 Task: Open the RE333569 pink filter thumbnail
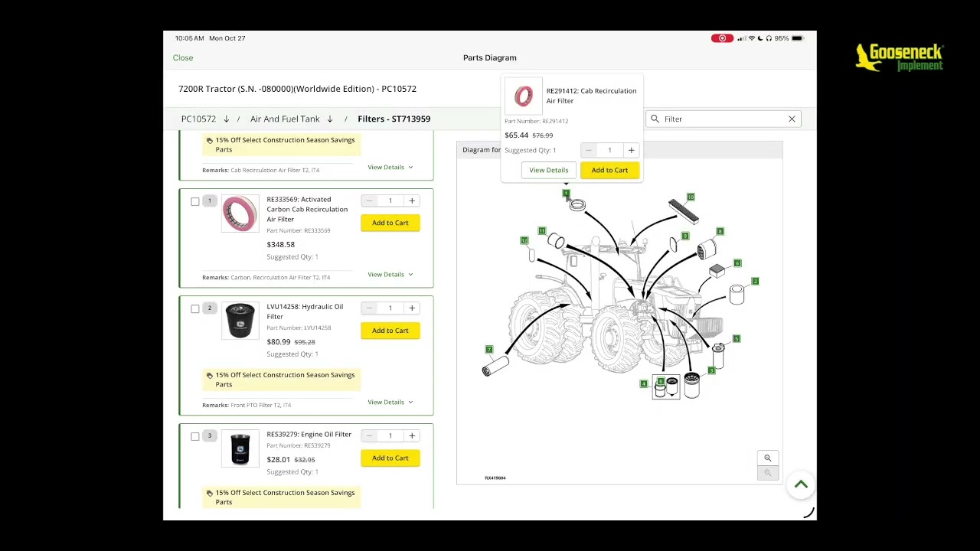(240, 214)
